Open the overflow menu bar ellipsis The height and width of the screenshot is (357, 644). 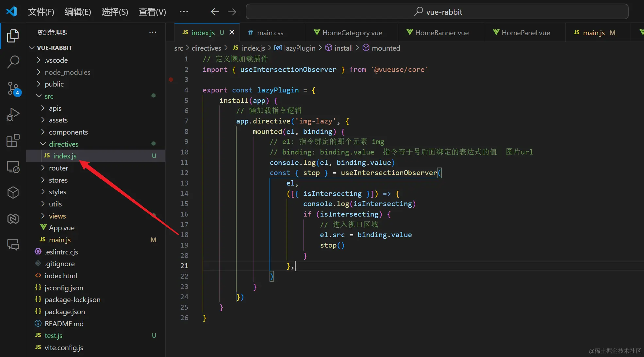tap(184, 12)
